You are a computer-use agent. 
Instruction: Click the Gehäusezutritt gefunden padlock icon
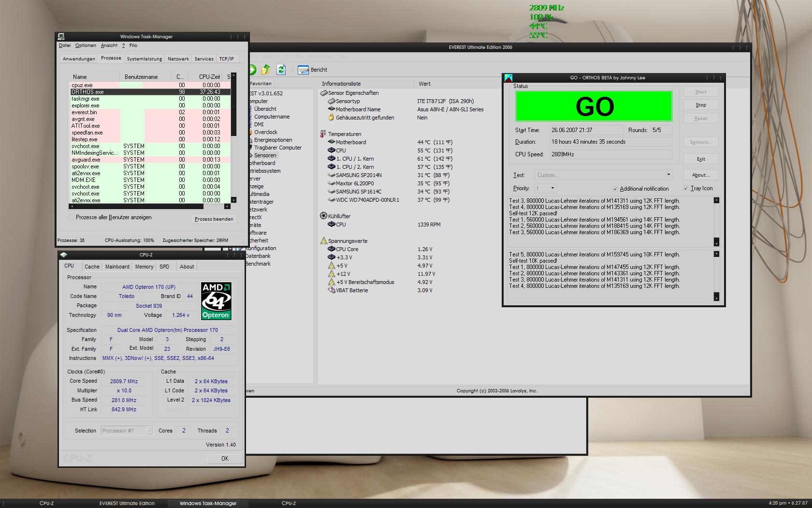point(331,117)
